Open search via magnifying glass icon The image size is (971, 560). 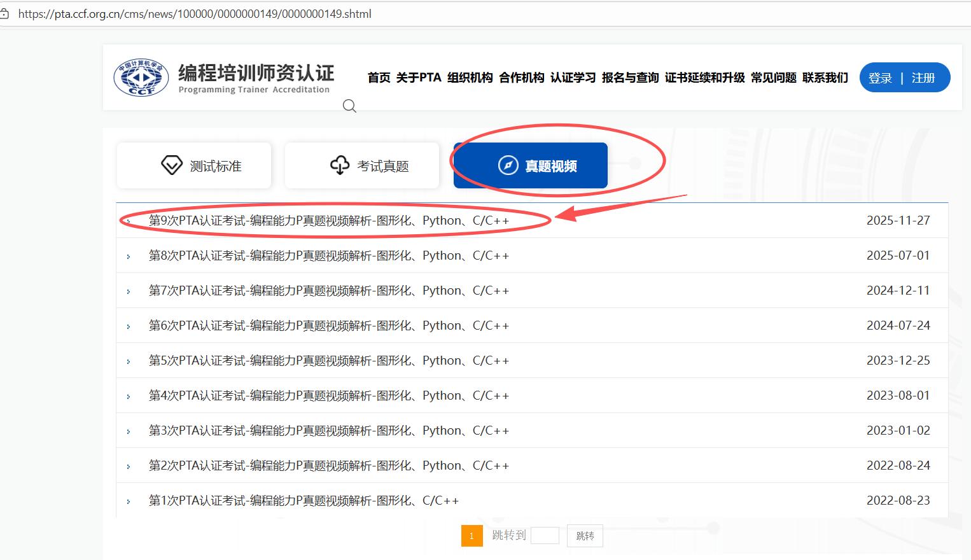point(349,106)
